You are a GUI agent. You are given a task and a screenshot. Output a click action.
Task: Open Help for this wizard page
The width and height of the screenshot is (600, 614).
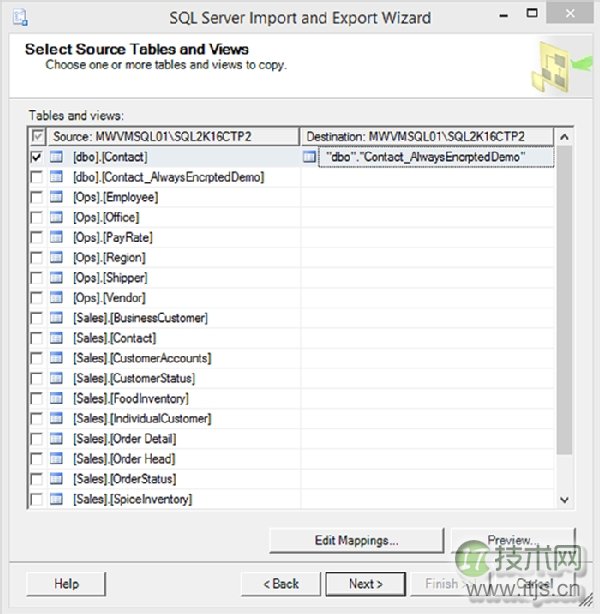pyautogui.click(x=66, y=584)
